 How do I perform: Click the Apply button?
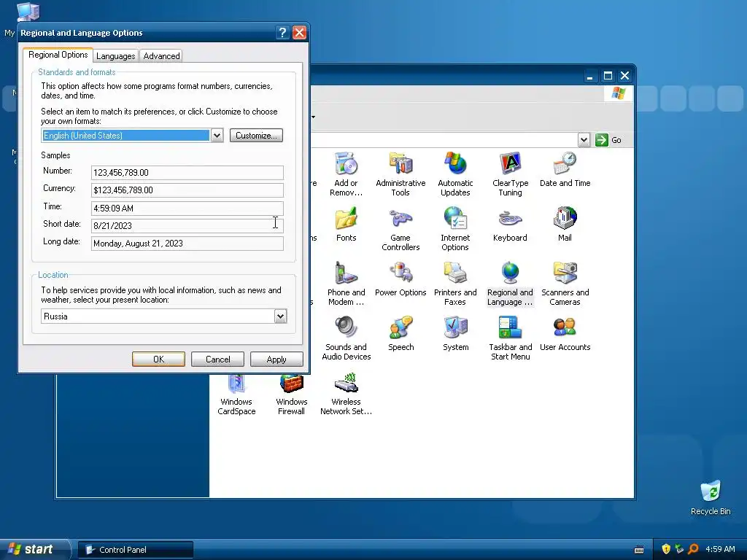coord(276,359)
